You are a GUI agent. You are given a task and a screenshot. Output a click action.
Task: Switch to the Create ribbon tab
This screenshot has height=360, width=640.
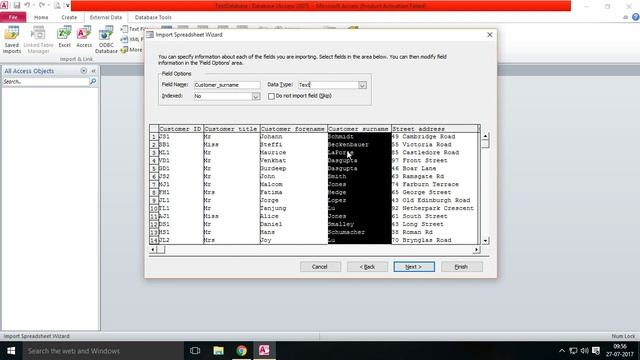coord(69,18)
